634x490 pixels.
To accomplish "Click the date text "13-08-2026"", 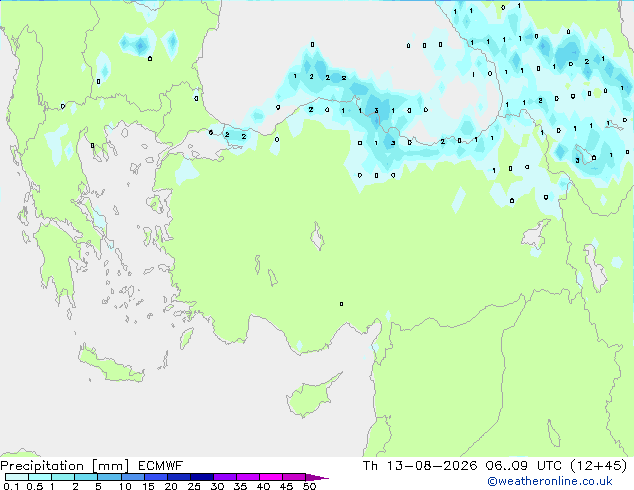I will pos(432,466).
